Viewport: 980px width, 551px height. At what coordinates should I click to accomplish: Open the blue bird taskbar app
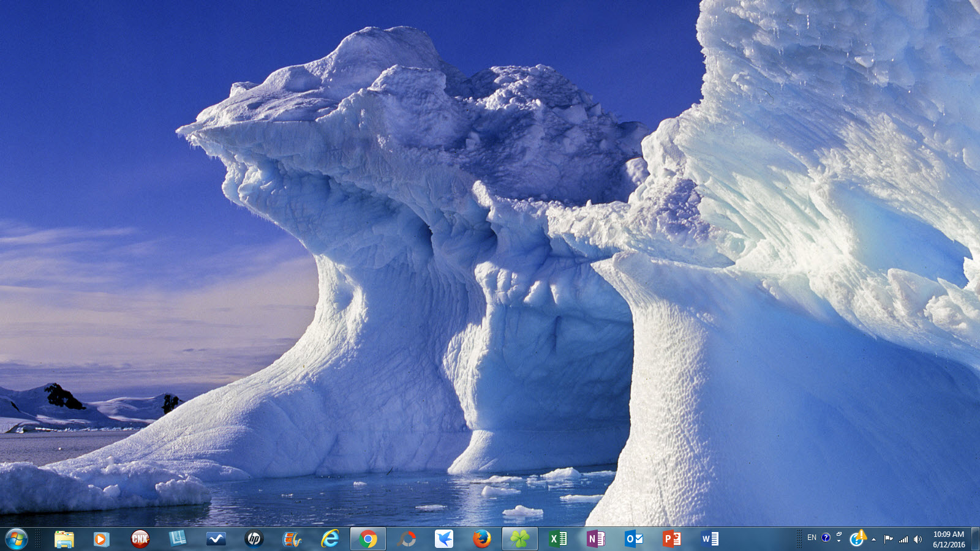click(444, 539)
